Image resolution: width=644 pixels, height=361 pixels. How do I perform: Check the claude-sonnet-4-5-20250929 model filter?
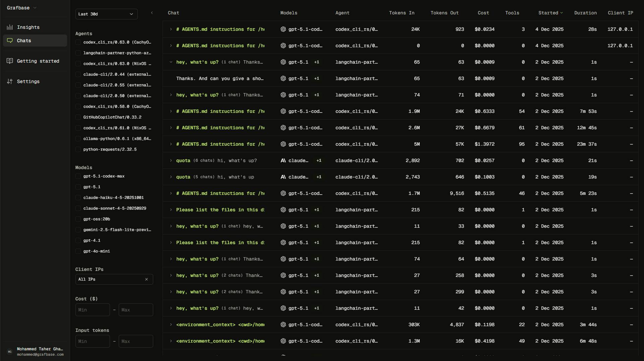click(78, 208)
